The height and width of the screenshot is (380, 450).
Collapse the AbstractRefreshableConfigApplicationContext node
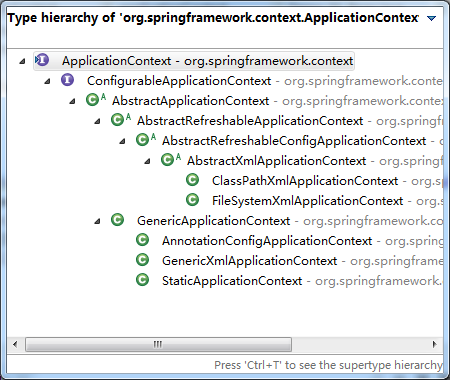122,141
